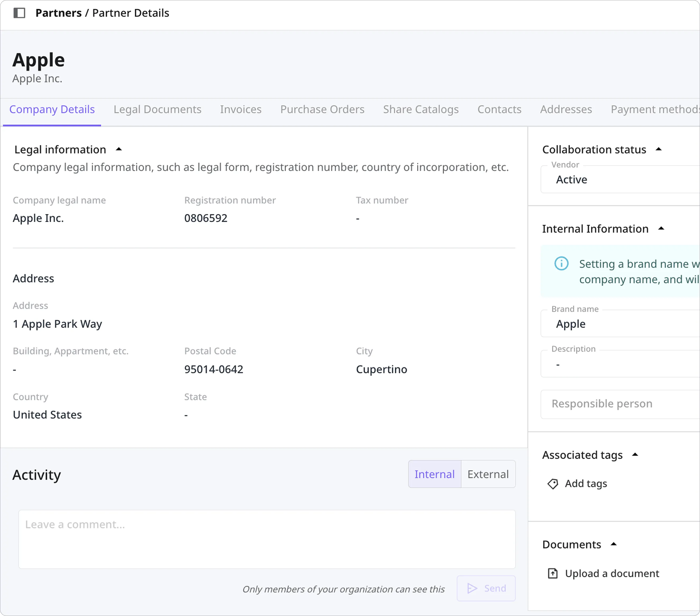Click the organization visibility note text
Screen dimensions: 700x616
click(x=343, y=589)
